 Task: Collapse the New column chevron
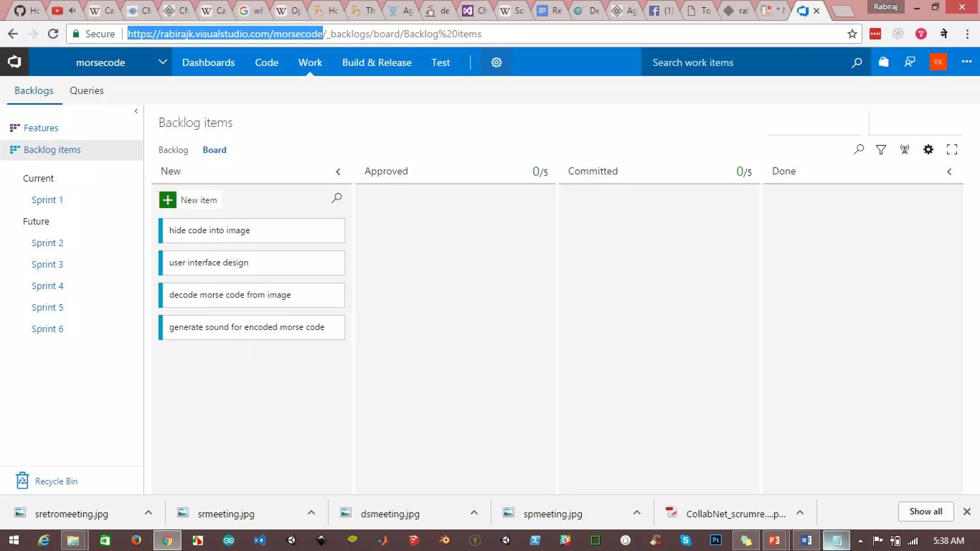[x=338, y=172]
